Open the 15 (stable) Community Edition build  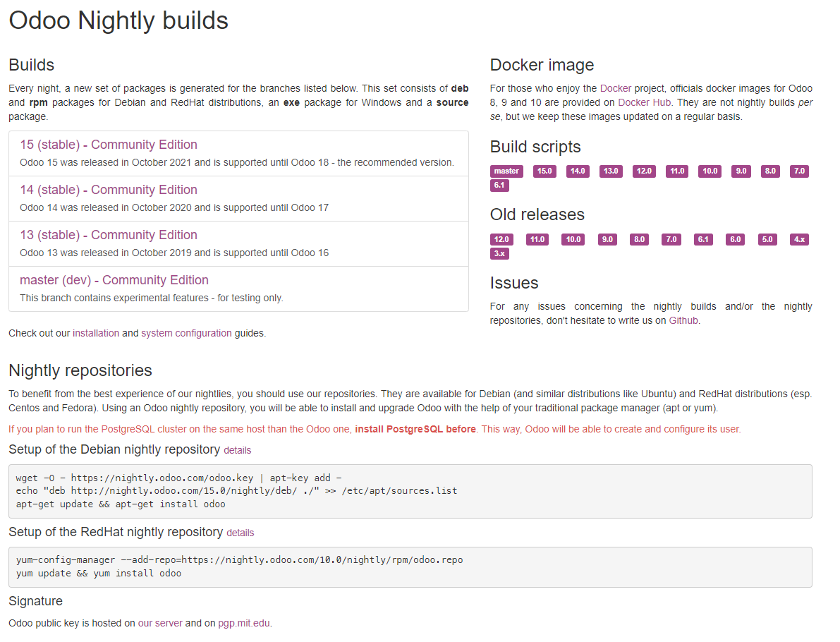click(109, 145)
